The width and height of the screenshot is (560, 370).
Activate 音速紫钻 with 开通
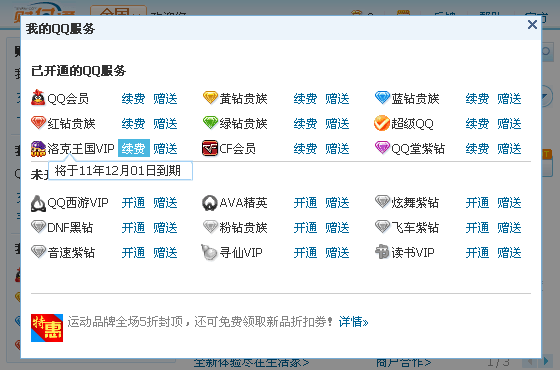(x=133, y=253)
